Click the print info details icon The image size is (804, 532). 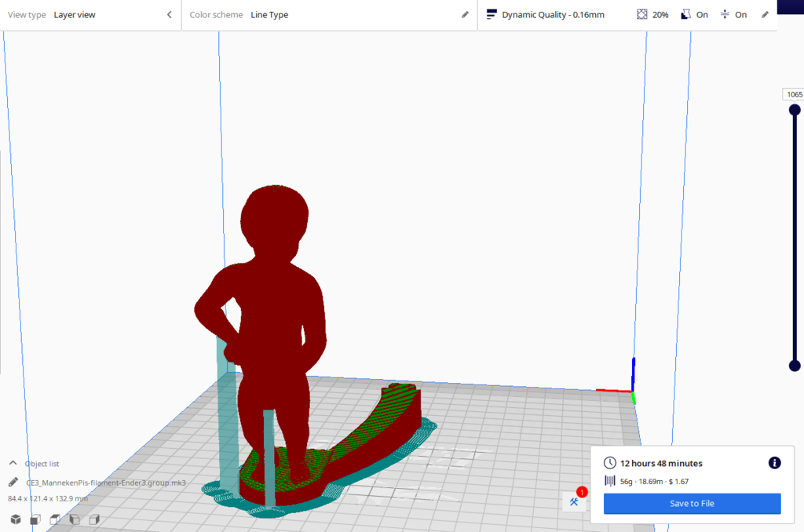(x=774, y=463)
